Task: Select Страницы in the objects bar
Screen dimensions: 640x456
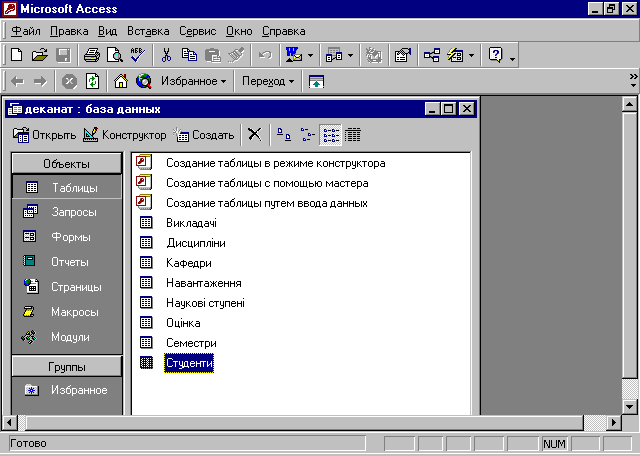Action: [x=67, y=287]
